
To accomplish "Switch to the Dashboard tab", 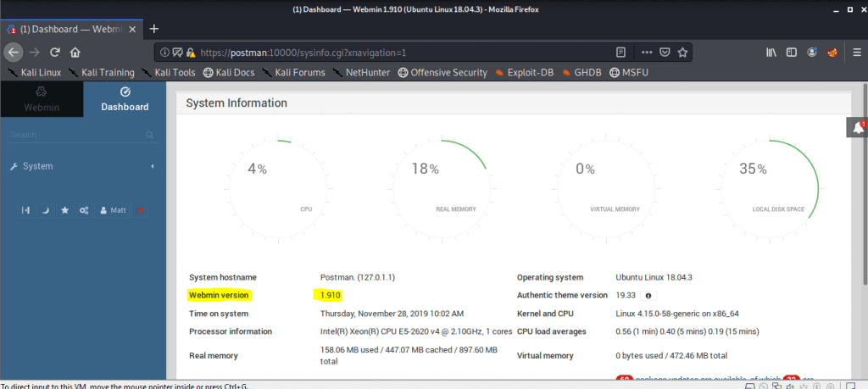I will coord(125,99).
